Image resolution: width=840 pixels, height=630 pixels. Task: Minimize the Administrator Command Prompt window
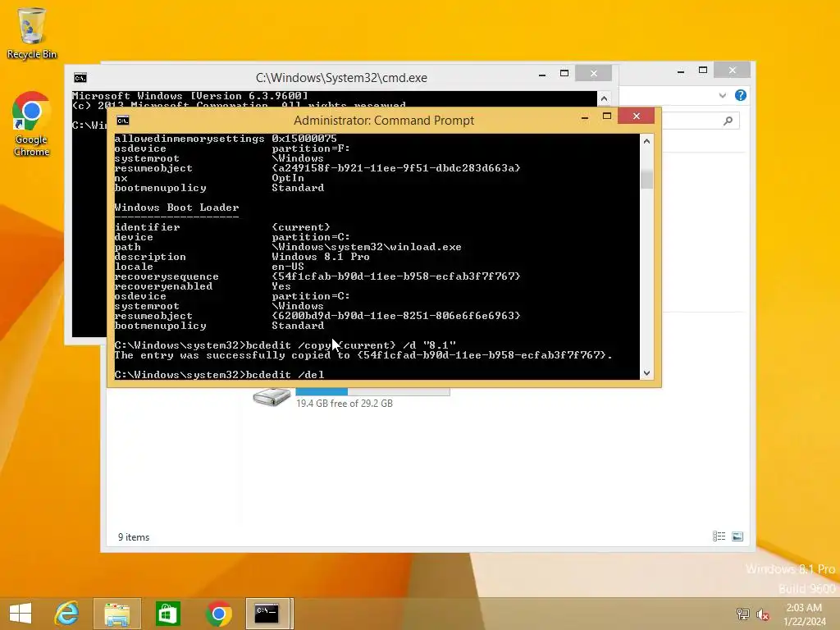point(585,116)
